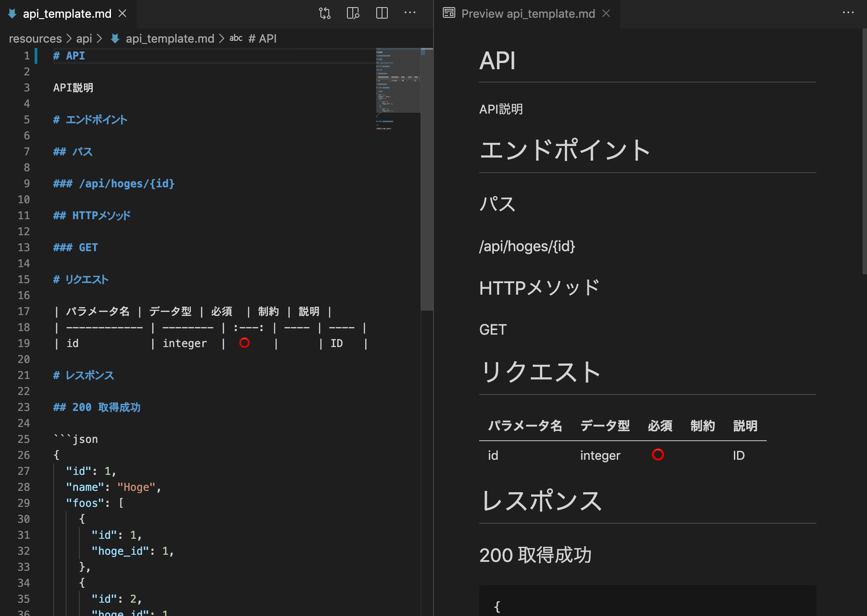Open preview pane More Actions ellipsis

848,13
